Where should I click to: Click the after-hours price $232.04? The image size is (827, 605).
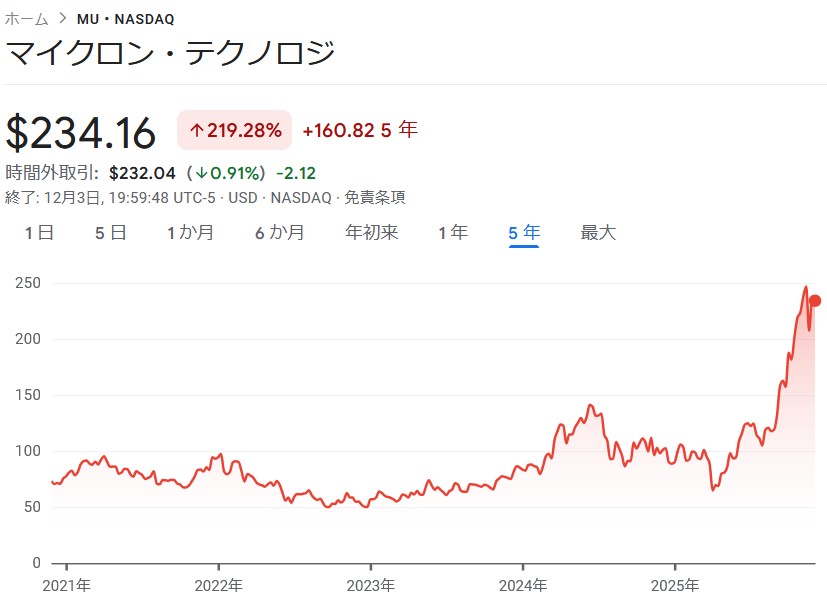coord(143,173)
